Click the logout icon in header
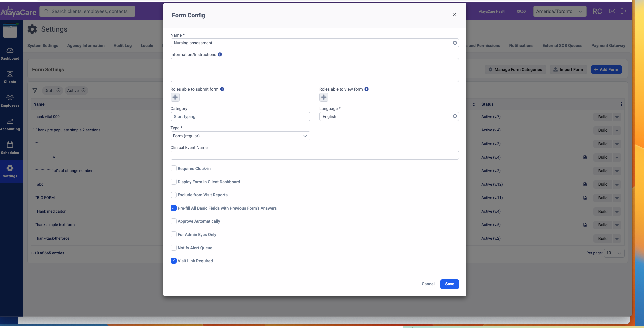Image resolution: width=644 pixels, height=328 pixels. pos(624,11)
